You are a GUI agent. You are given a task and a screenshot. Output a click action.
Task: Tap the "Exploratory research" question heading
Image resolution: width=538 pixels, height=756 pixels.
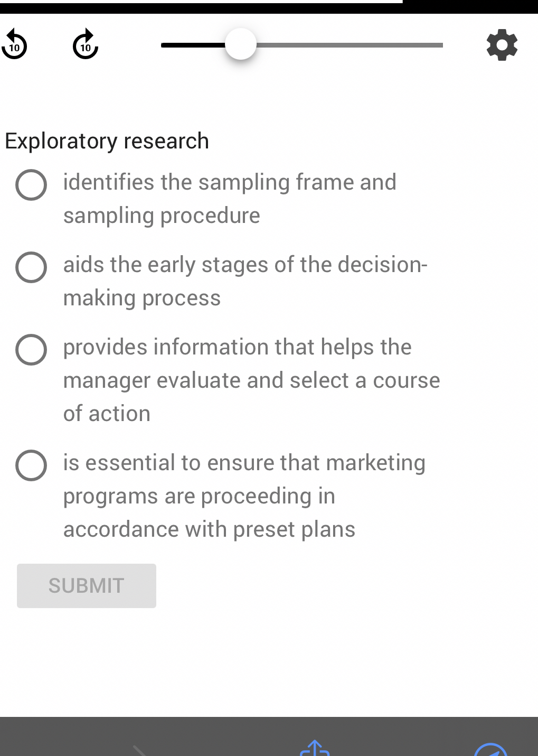(107, 141)
